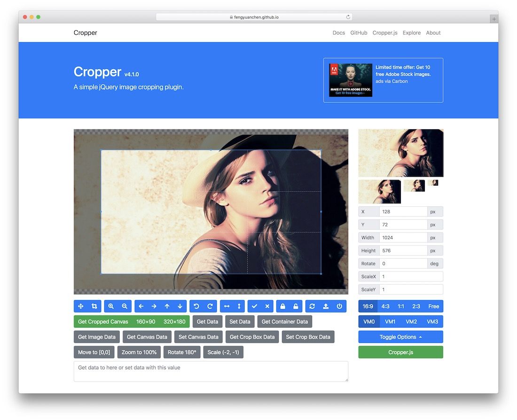
Task: Click the large preview thumbnail
Action: (401, 153)
